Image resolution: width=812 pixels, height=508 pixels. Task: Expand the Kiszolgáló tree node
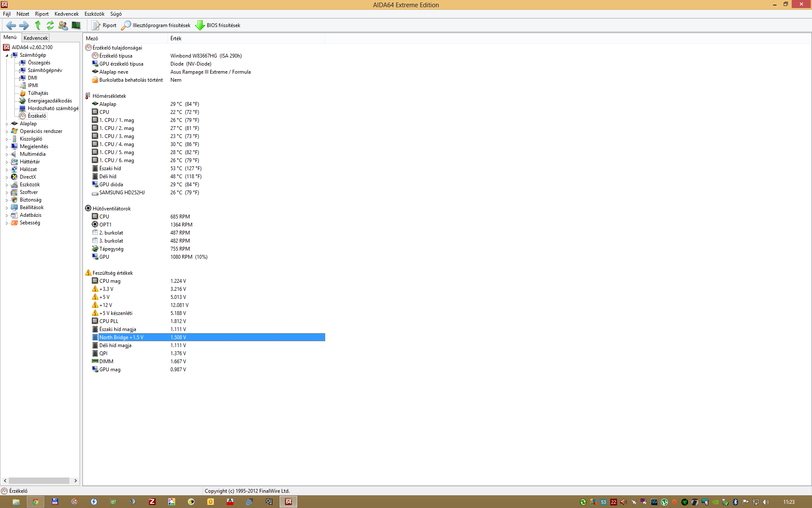coord(7,139)
